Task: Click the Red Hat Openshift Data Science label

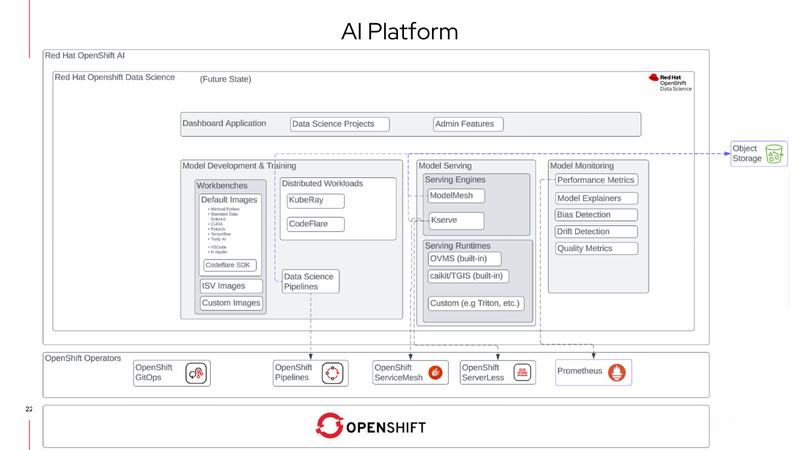Action: [x=115, y=78]
